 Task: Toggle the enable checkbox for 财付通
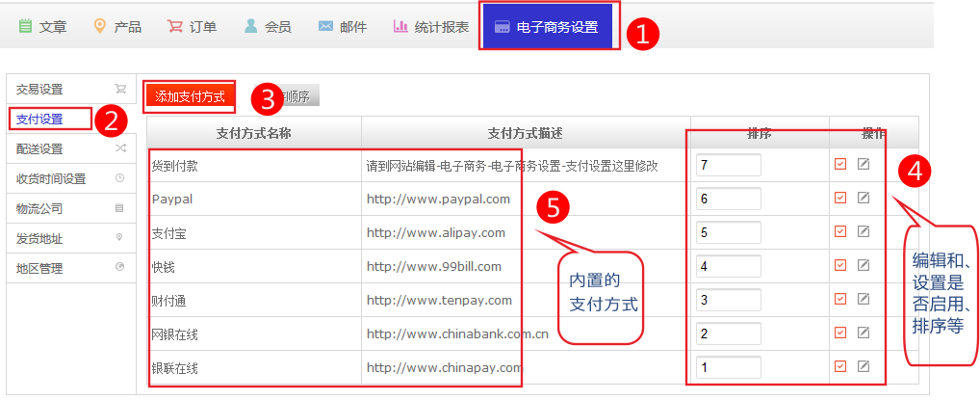pos(840,299)
